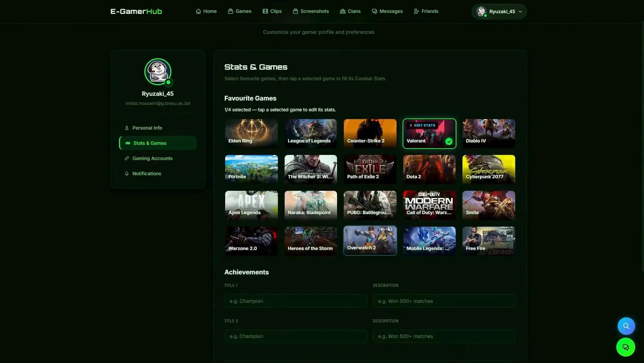Select the Overwatch 2 game card
Screen dimensions: 644x363
(x=370, y=241)
